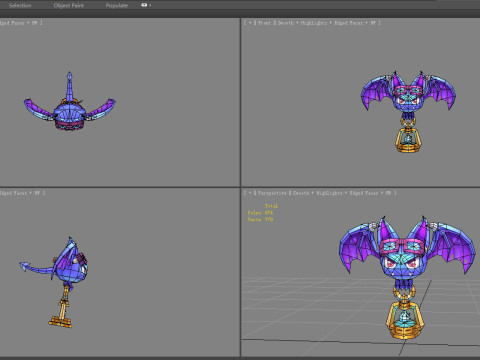Click the Perspective viewport name label
Screen dimensions: 480x360
tap(272, 193)
